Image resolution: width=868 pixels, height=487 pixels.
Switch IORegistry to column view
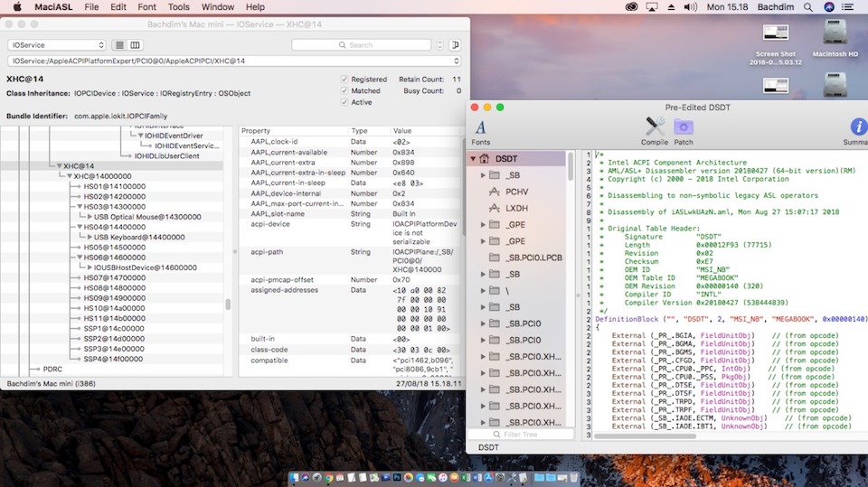coord(136,45)
